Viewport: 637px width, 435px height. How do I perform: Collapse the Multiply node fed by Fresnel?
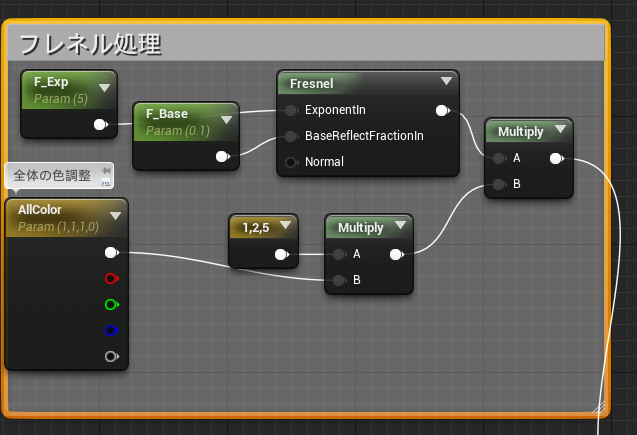tap(560, 129)
